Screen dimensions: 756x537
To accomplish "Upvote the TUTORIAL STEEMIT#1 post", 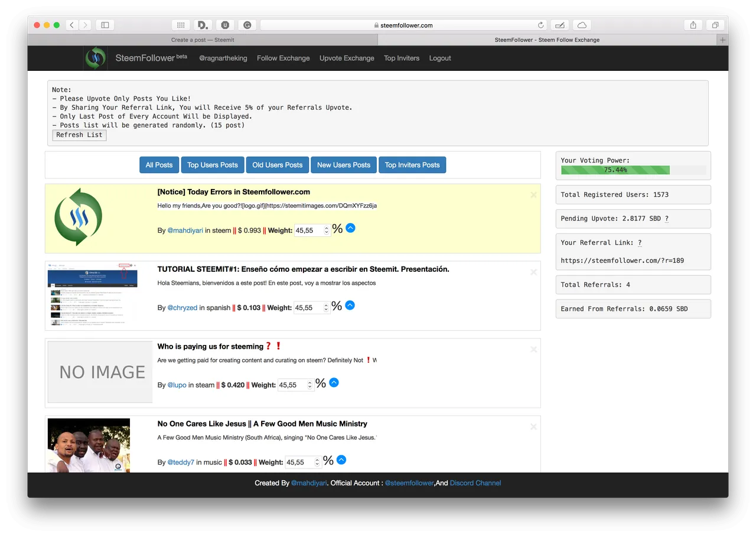I will pos(350,305).
